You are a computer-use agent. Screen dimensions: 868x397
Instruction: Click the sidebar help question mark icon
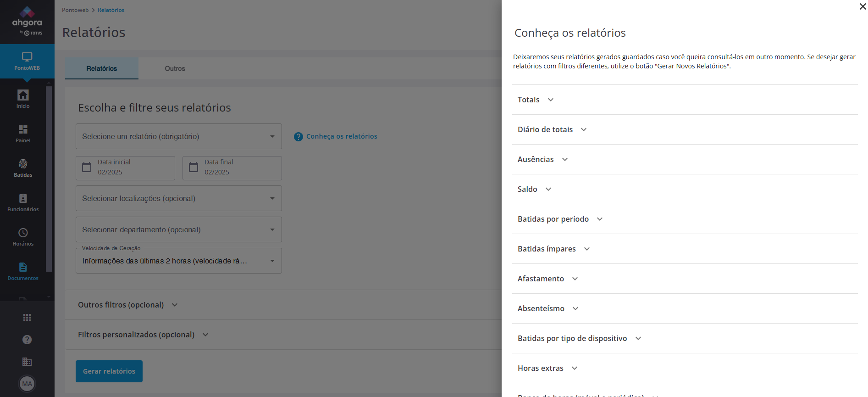point(27,340)
